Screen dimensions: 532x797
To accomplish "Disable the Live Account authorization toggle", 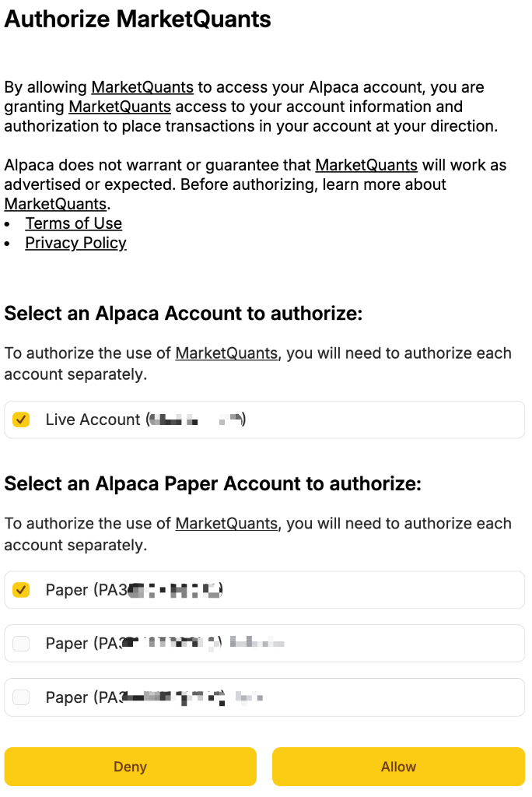I will tap(21, 419).
